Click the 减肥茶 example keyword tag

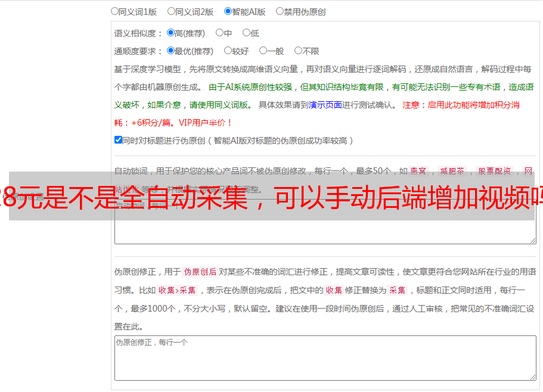452,171
